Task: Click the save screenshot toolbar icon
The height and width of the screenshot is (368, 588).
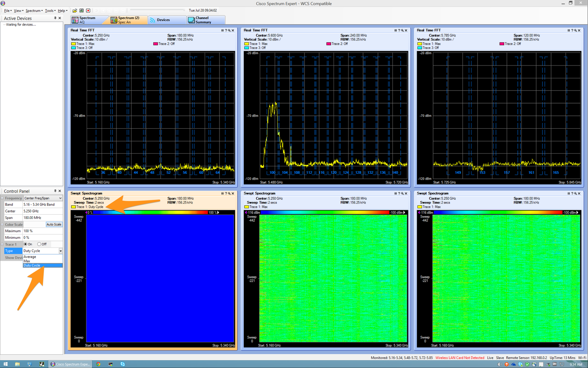Action: coord(82,11)
